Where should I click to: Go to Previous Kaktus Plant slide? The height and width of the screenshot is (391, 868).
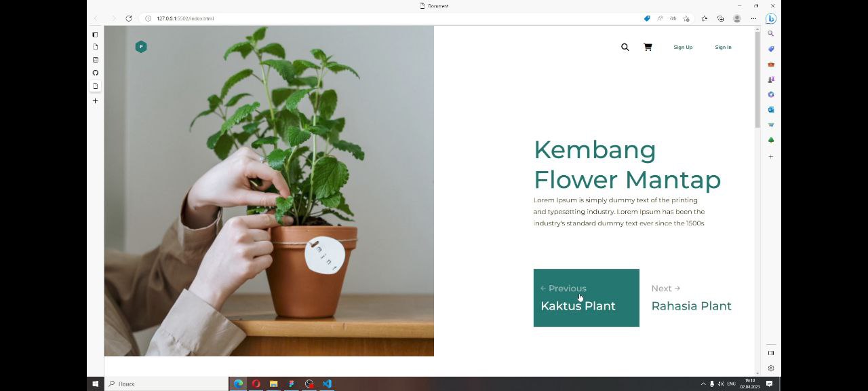coord(587,298)
